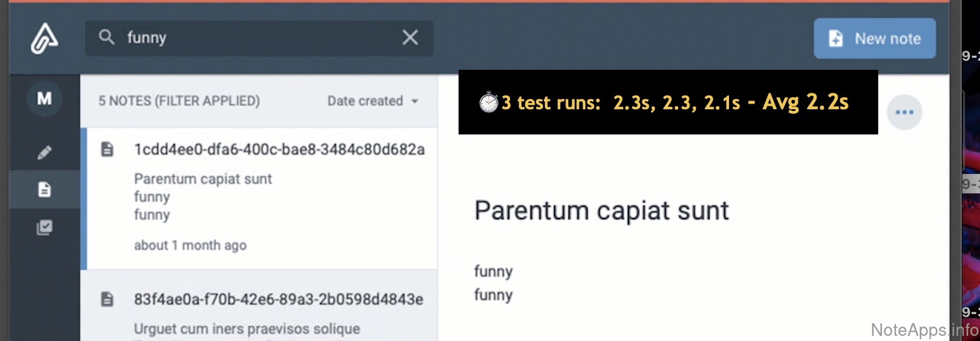Click the first "funny" line in note body
Image resolution: width=980 pixels, height=341 pixels.
[493, 271]
